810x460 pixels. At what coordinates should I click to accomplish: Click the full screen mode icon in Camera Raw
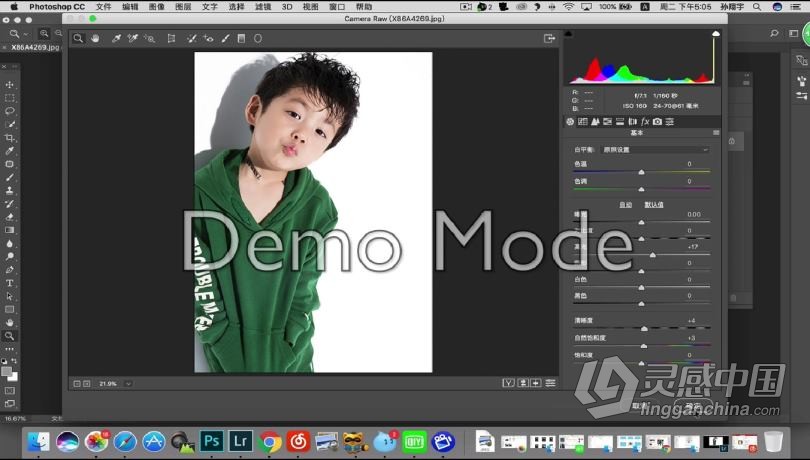point(549,38)
